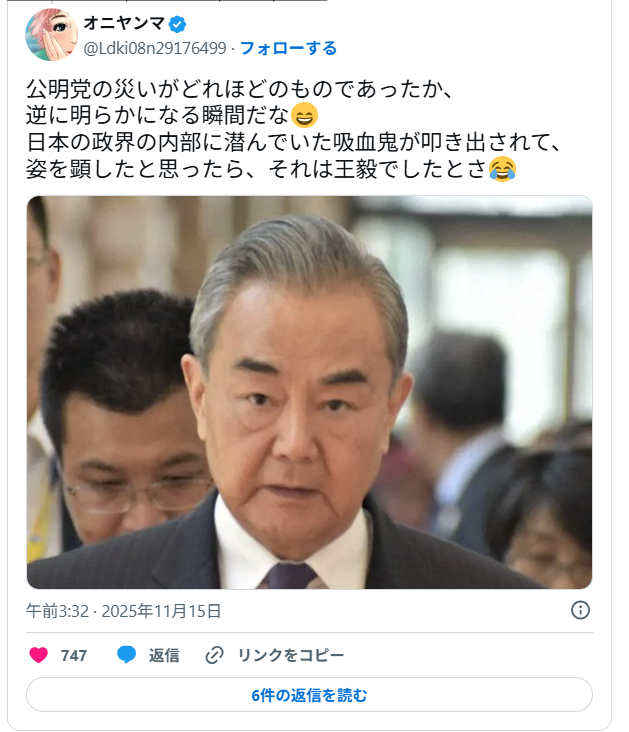The image size is (629, 732).
Task: Open 6件の返信を読む replies button
Action: pyautogui.click(x=310, y=695)
